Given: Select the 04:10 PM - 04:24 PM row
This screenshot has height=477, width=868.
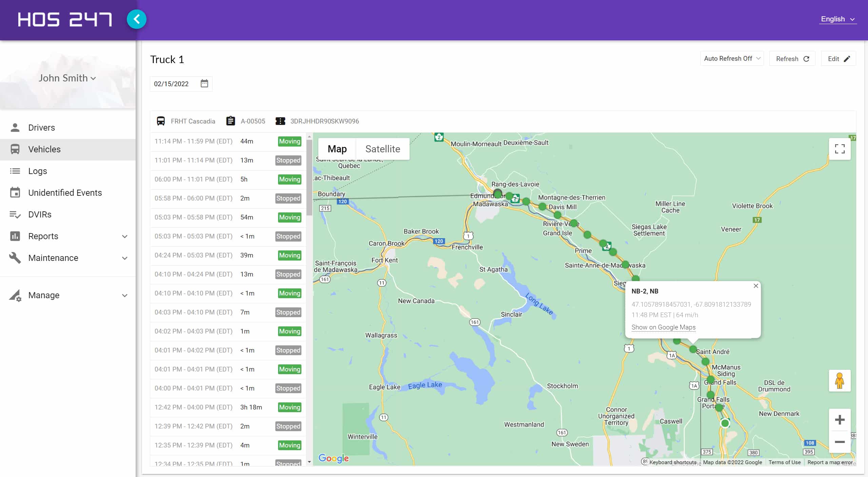Looking at the screenshot, I should pos(228,274).
